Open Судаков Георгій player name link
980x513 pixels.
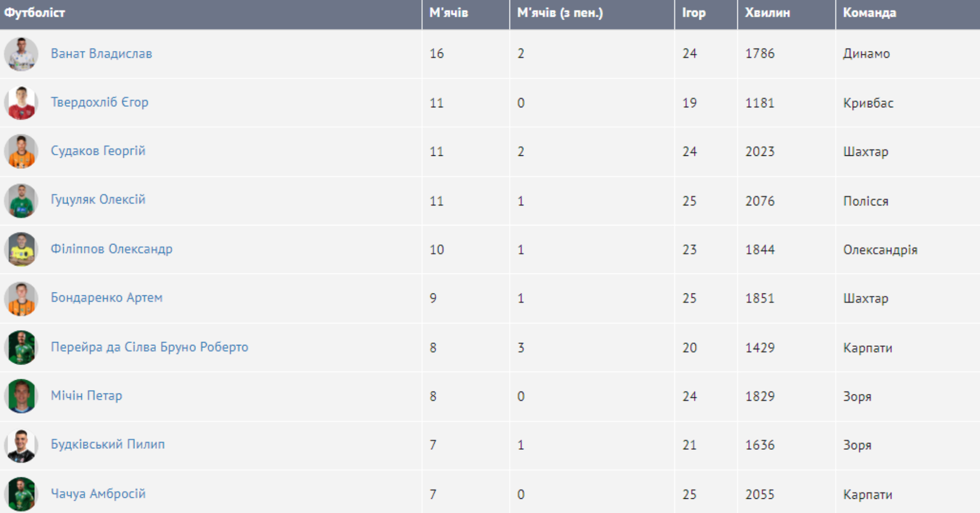click(x=98, y=151)
